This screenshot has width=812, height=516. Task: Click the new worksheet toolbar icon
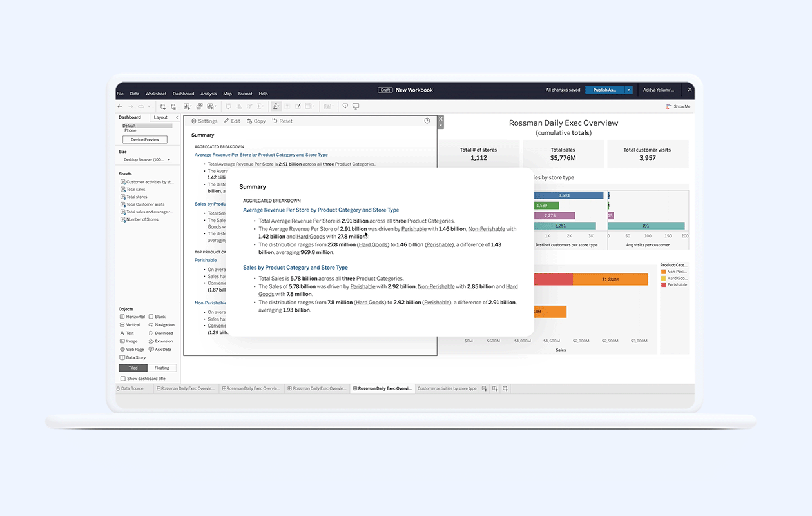pos(188,106)
